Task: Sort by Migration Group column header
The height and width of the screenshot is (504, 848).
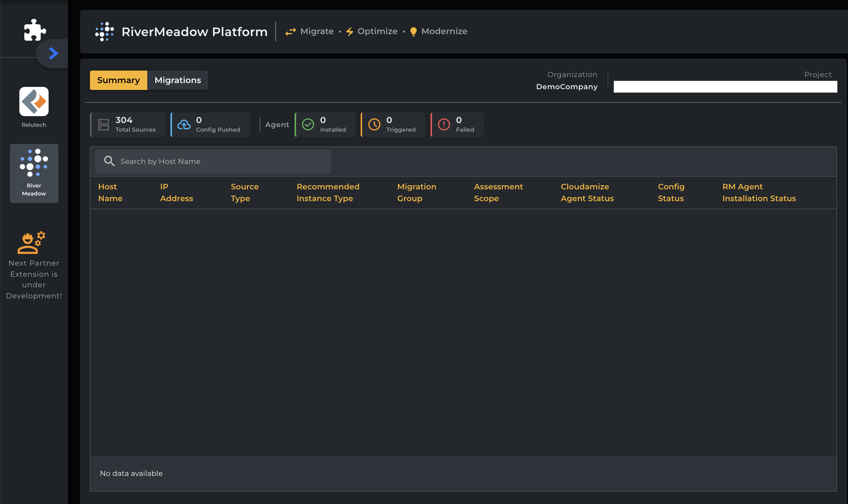Action: 417,192
